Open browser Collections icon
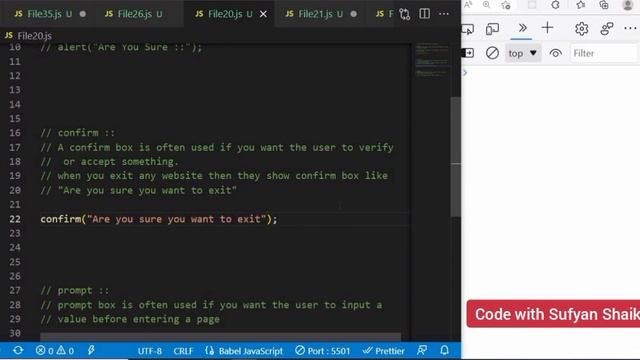This screenshot has width=640, height=360. coord(604,5)
